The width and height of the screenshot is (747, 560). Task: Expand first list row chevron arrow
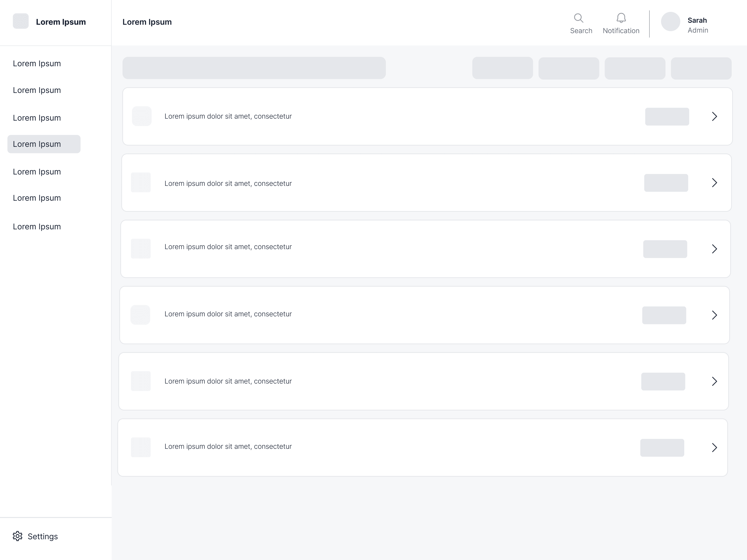coord(714,117)
